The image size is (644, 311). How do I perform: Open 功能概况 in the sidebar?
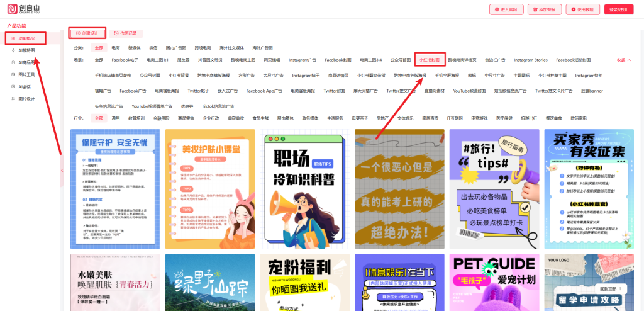tap(26, 38)
